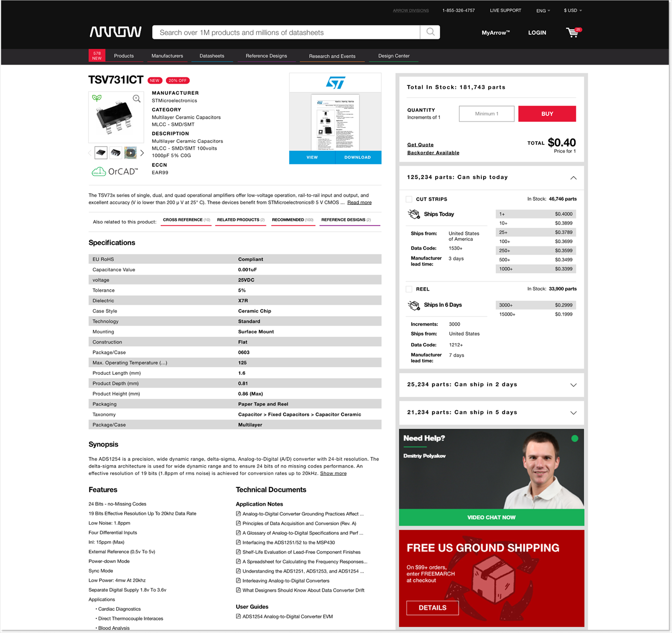Open the PDF icon for Interleaving Analog-to-Digital Converters
The image size is (672, 633).
click(x=238, y=580)
